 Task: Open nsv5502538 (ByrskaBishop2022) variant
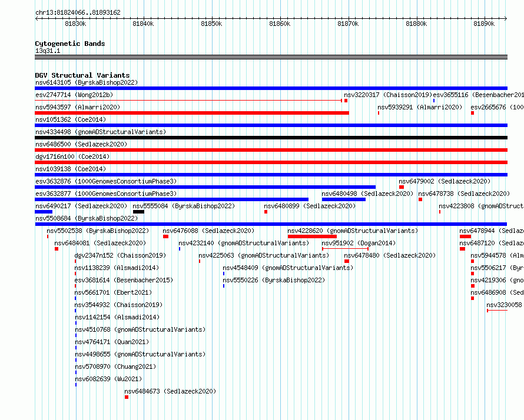[x=98, y=231]
